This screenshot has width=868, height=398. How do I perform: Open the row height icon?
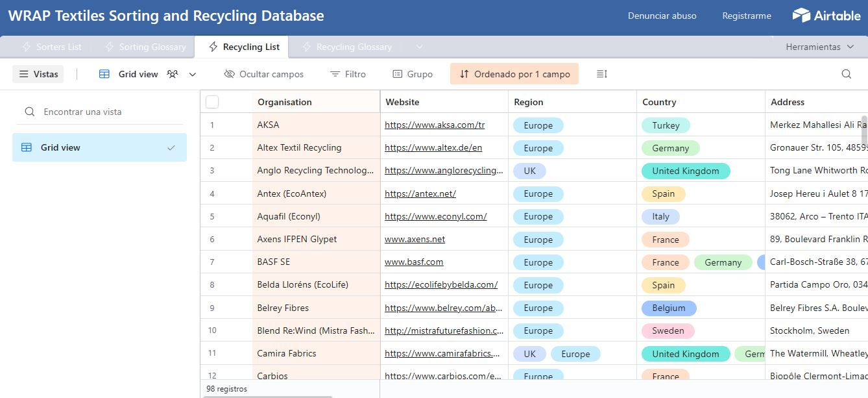click(601, 74)
